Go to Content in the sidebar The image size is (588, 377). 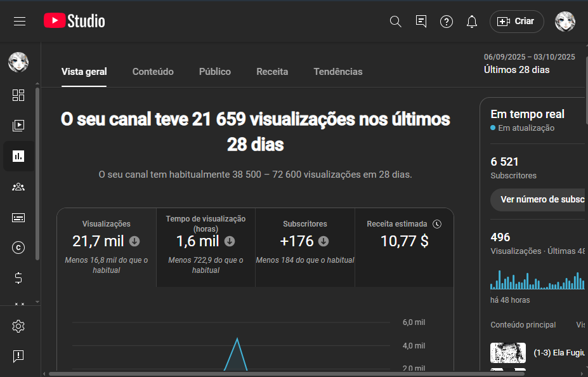click(x=18, y=126)
